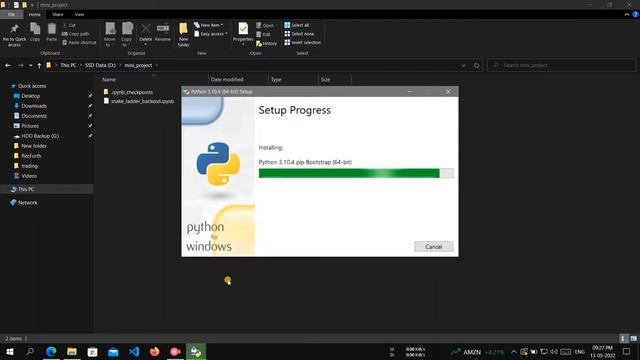Open the Windows Start menu
The width and height of the screenshot is (640, 360).
pos(9,351)
